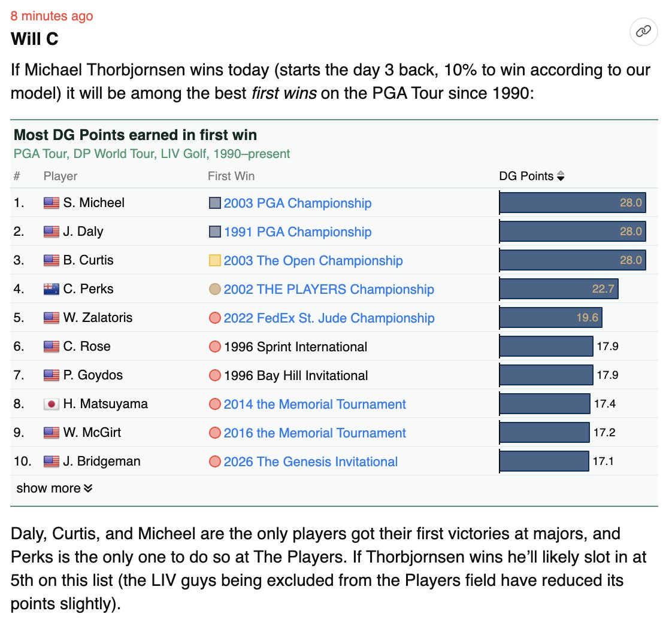Click red circle marker for FedEx St. Jude
This screenshot has height=620, width=672.
pyautogui.click(x=214, y=318)
